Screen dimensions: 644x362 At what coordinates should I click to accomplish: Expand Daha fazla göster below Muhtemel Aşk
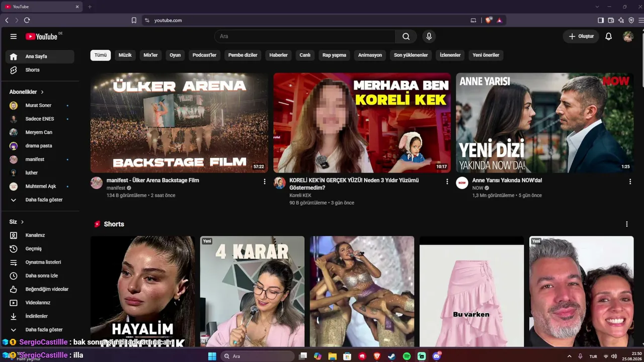click(40, 200)
